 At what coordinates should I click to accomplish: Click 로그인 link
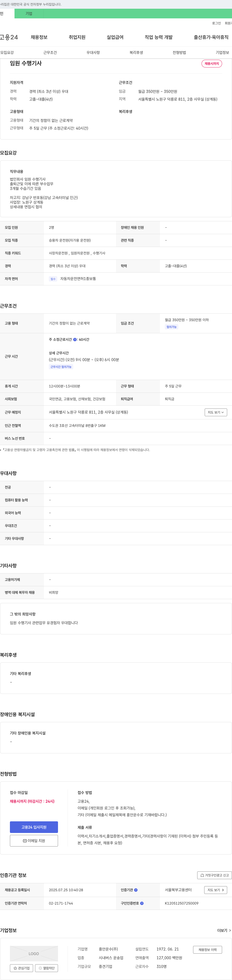pos(216,23)
